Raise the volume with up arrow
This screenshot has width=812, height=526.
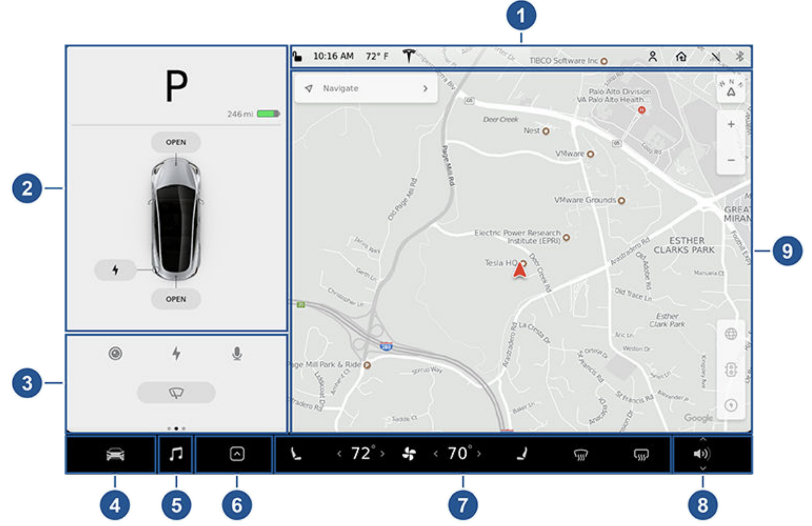coord(703,439)
